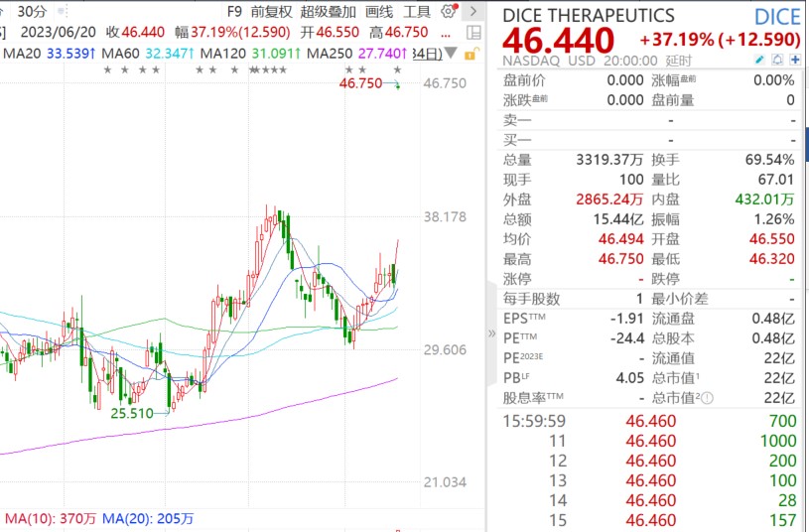The height and width of the screenshot is (532, 809).
Task: Click the large 46.440 last price
Action: point(558,41)
